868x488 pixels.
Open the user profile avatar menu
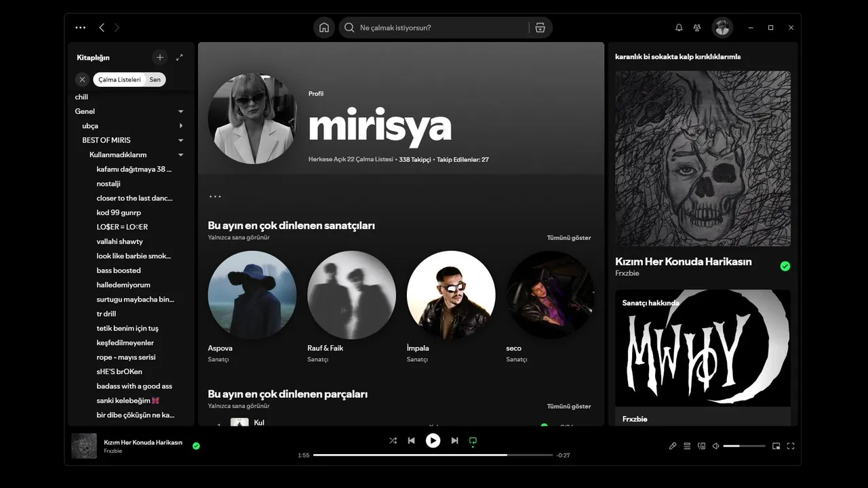[x=722, y=28]
